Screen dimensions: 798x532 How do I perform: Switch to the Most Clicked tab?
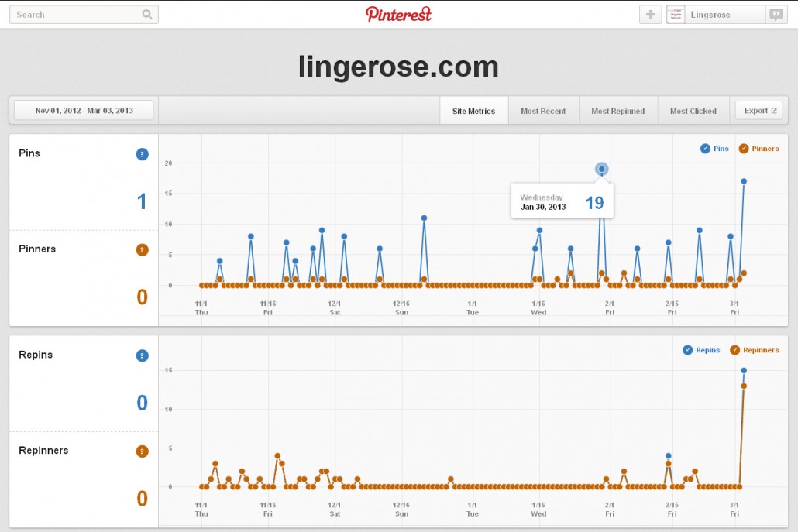click(693, 111)
